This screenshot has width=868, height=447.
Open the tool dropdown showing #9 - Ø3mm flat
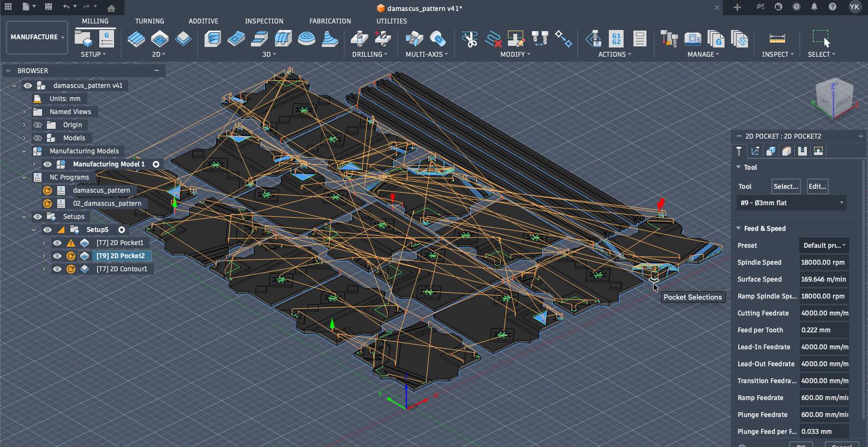[x=792, y=203]
